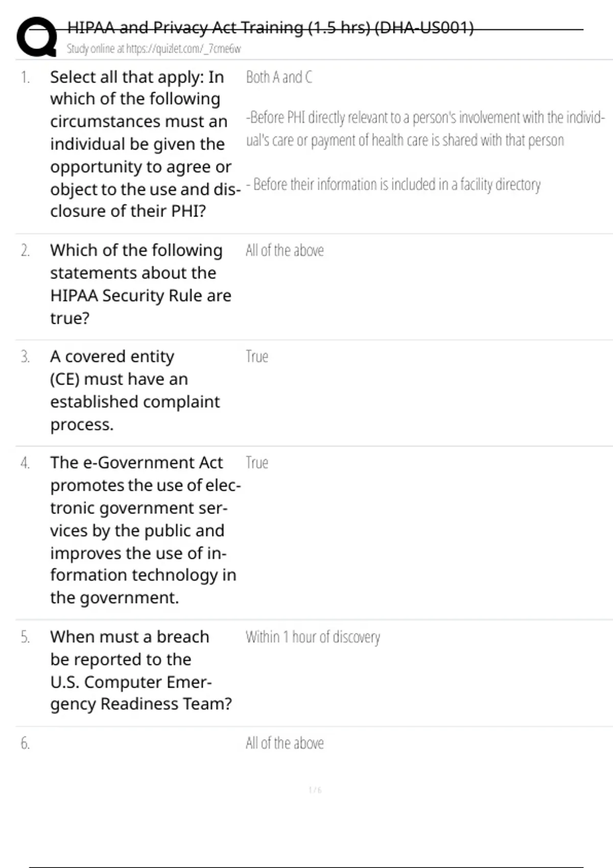Select the facility directory answer line

[393, 184]
